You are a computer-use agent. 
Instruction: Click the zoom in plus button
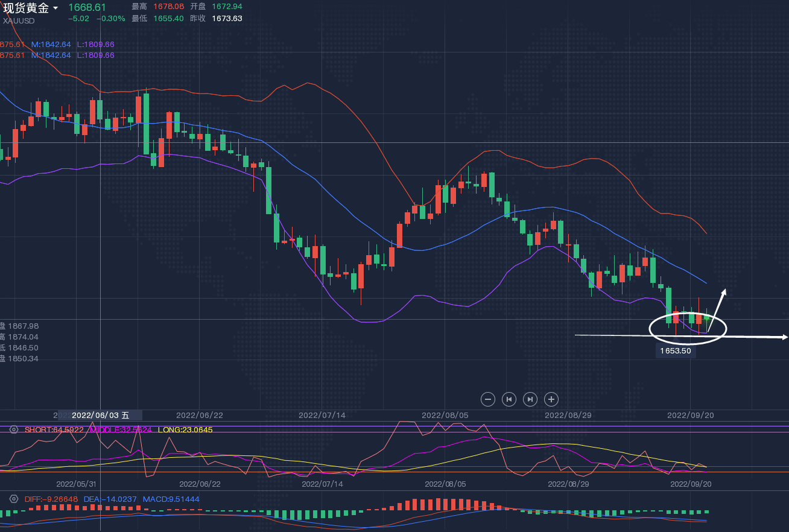click(551, 399)
